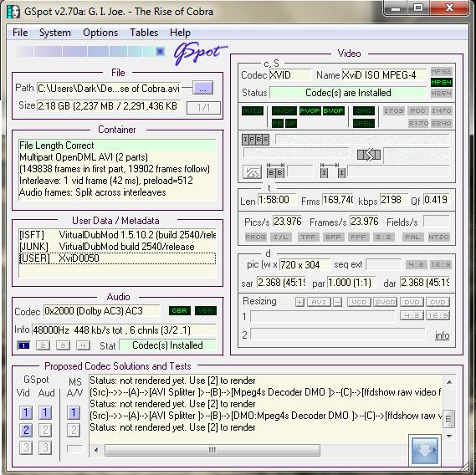Click the MPG2 indicator
The width and height of the screenshot is (476, 475).
441,72
